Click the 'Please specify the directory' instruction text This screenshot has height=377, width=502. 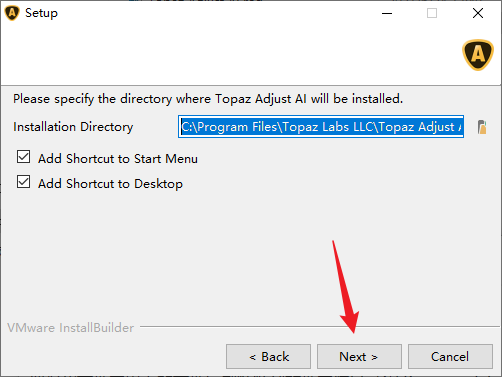[x=208, y=99]
